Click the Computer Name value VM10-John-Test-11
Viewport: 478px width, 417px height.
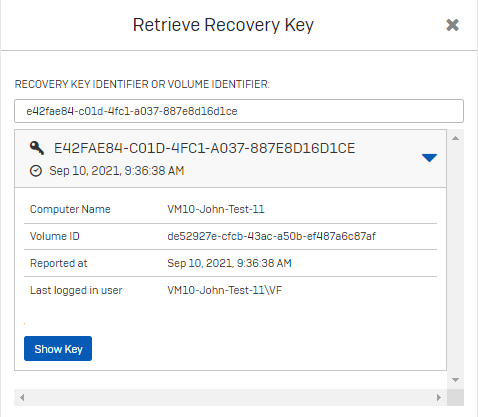[216, 209]
